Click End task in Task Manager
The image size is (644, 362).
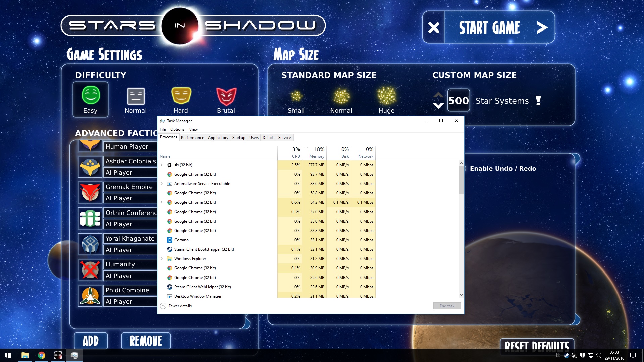coord(447,306)
